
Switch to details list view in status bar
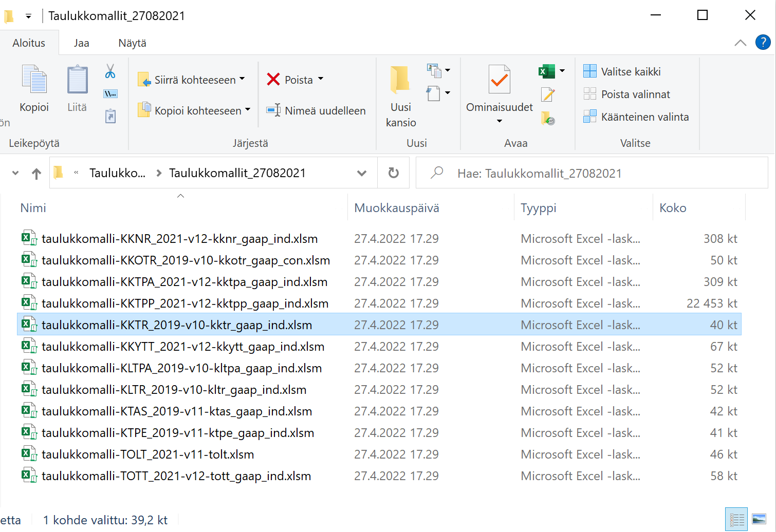click(737, 520)
